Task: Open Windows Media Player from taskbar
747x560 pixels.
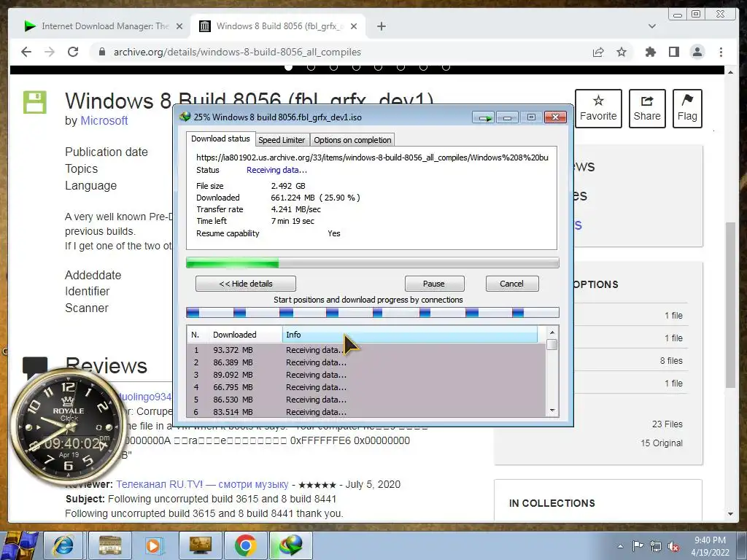Action: [x=154, y=545]
